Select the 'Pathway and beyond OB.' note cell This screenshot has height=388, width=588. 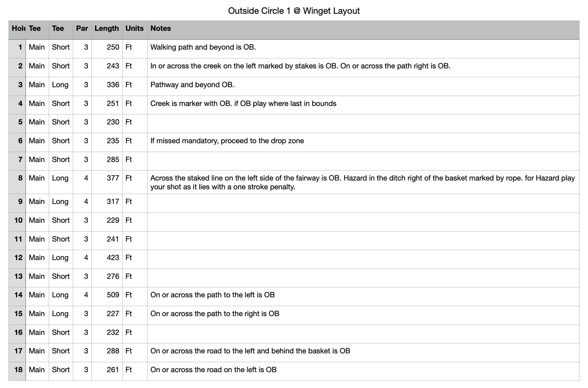pos(192,85)
